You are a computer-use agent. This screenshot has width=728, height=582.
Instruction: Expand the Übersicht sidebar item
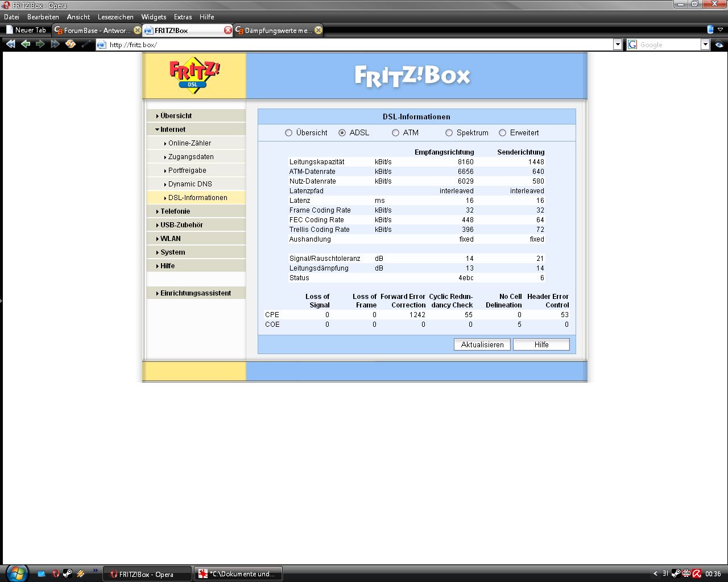pyautogui.click(x=196, y=115)
